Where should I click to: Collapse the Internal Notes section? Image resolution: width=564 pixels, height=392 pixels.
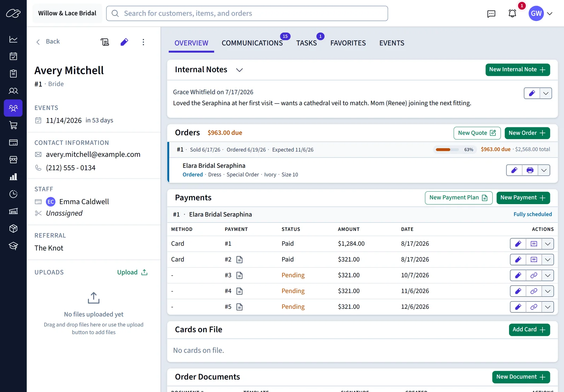[239, 70]
